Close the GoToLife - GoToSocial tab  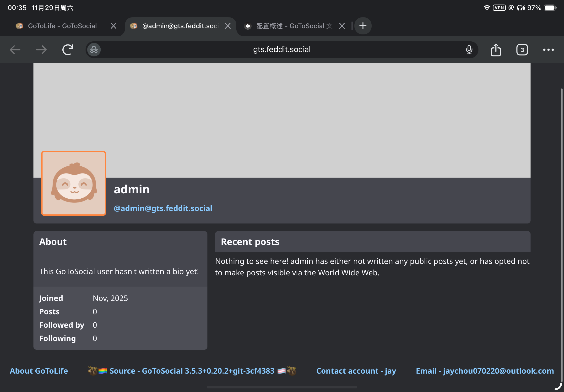pos(114,26)
